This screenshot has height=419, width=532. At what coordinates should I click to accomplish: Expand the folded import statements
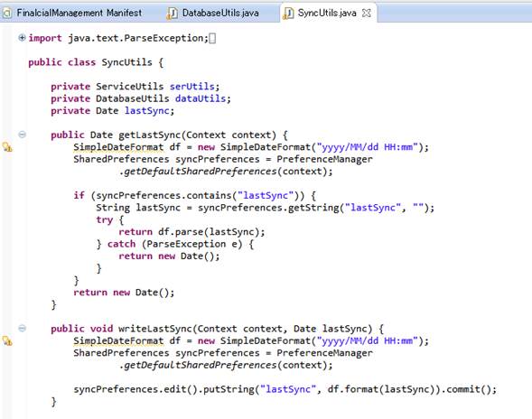click(x=22, y=38)
